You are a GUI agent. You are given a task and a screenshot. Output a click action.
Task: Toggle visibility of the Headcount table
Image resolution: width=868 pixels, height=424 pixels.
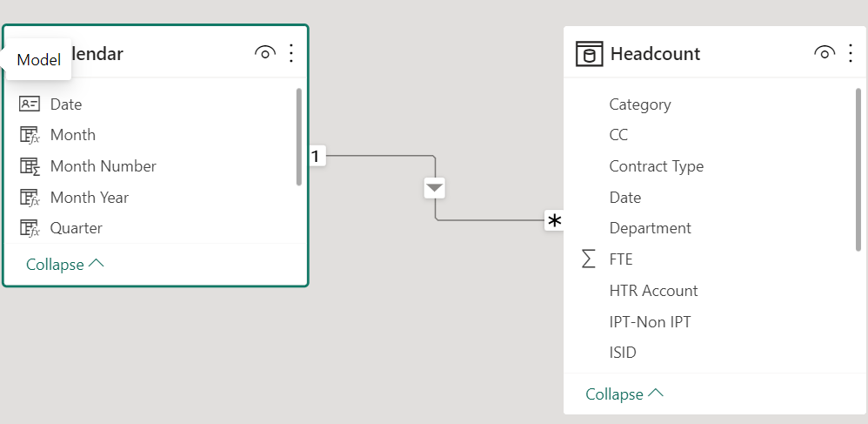point(825,53)
